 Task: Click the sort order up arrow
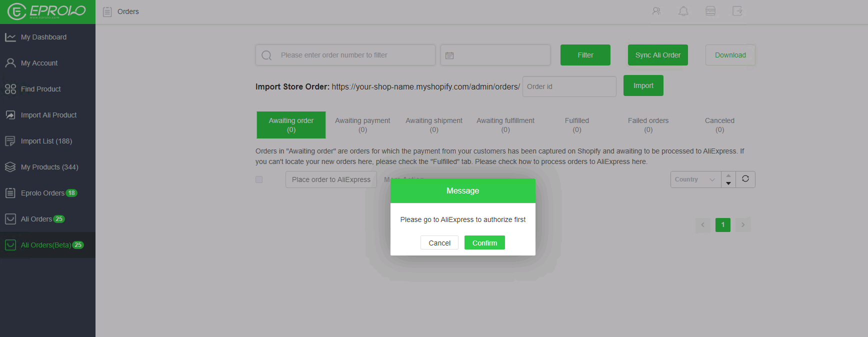click(x=728, y=175)
